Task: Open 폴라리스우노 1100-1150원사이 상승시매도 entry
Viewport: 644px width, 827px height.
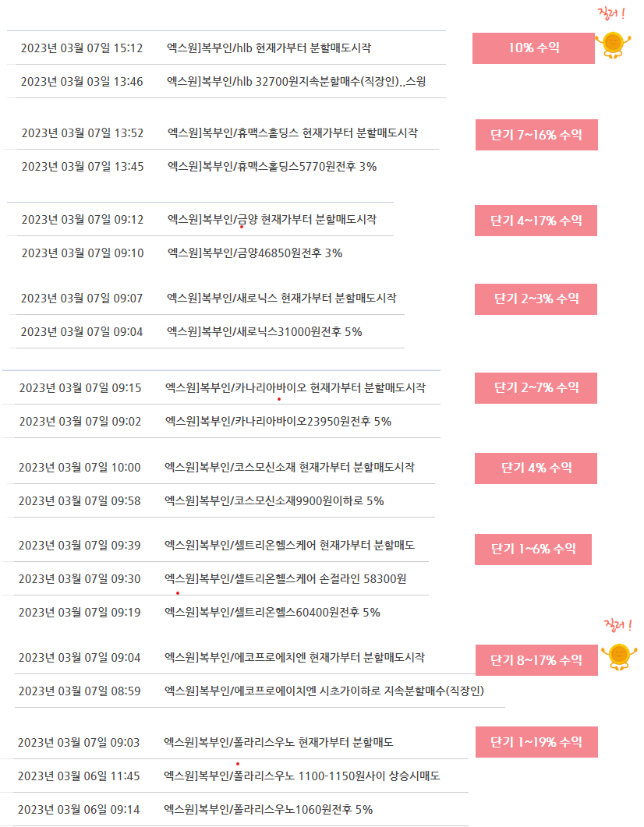Action: 235,776
